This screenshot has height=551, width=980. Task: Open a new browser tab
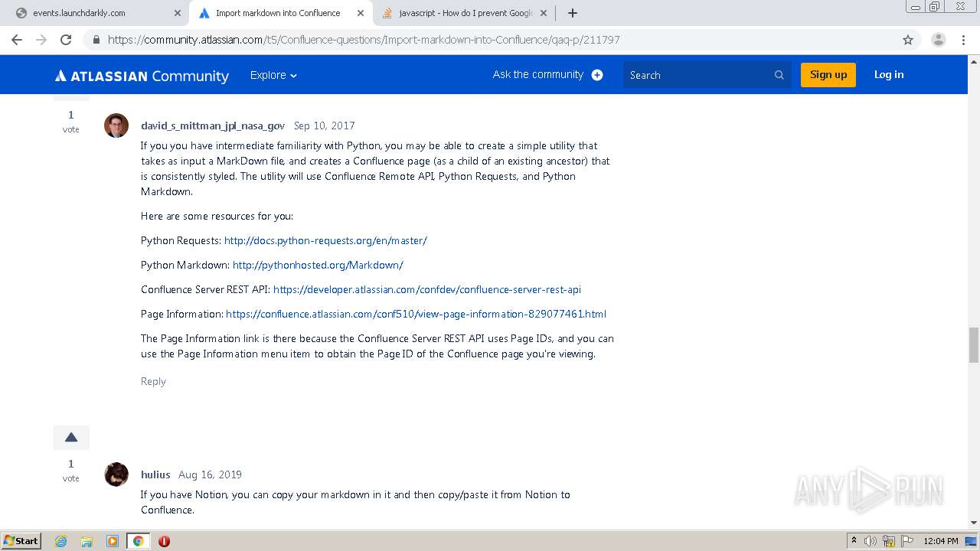coord(572,13)
